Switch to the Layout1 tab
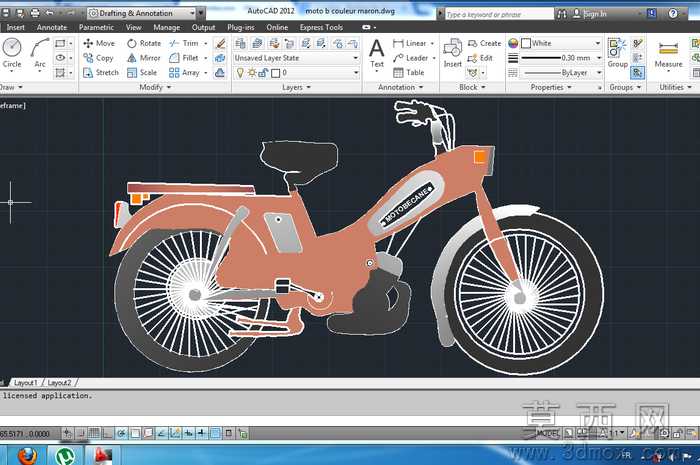 pos(25,382)
